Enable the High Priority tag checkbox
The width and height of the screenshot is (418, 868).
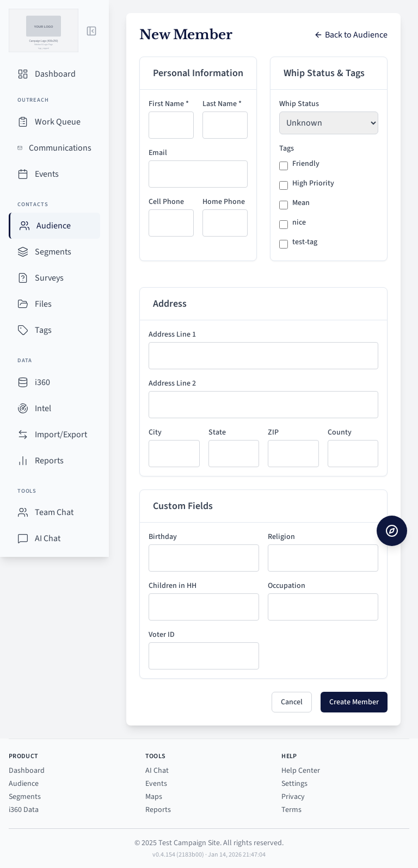pos(284,185)
